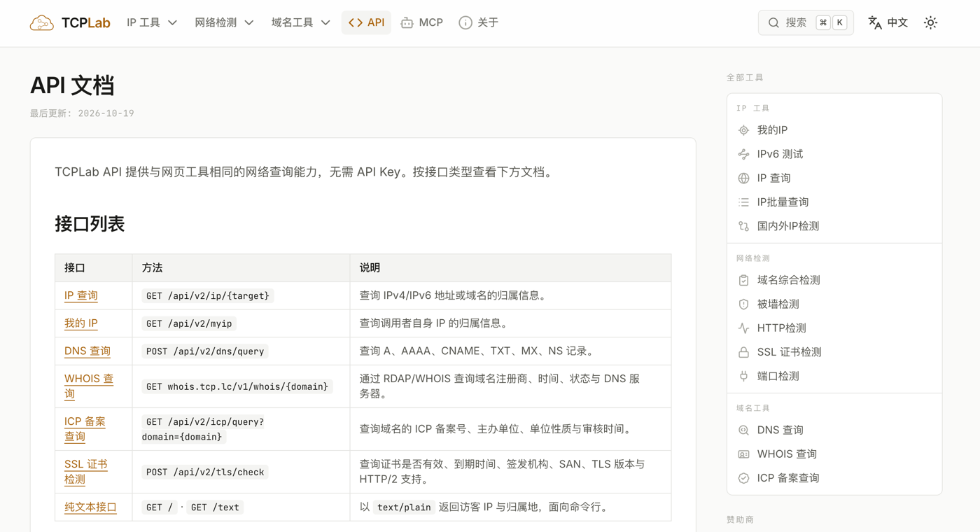Open the 中文 language selector
980x532 pixels.
888,23
